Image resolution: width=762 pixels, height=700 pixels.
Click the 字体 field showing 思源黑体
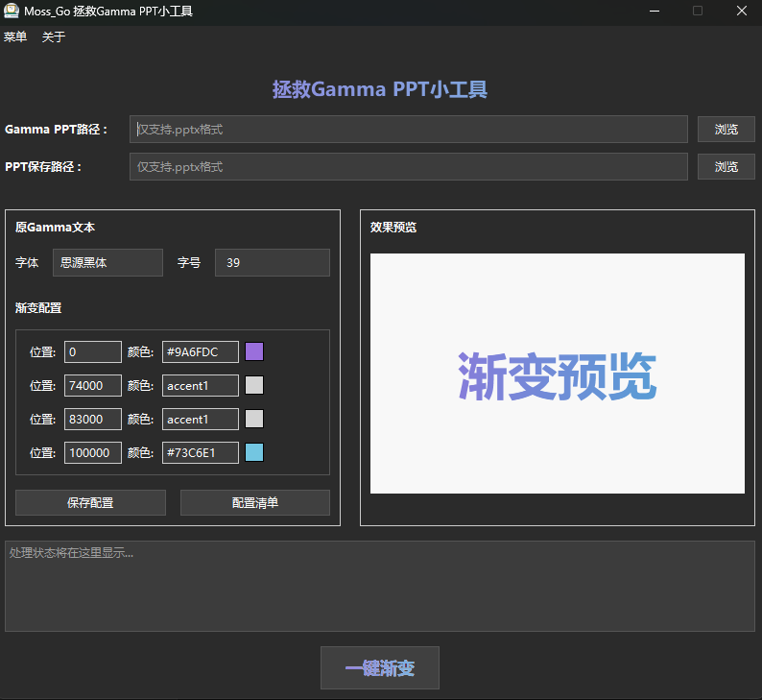tap(107, 262)
